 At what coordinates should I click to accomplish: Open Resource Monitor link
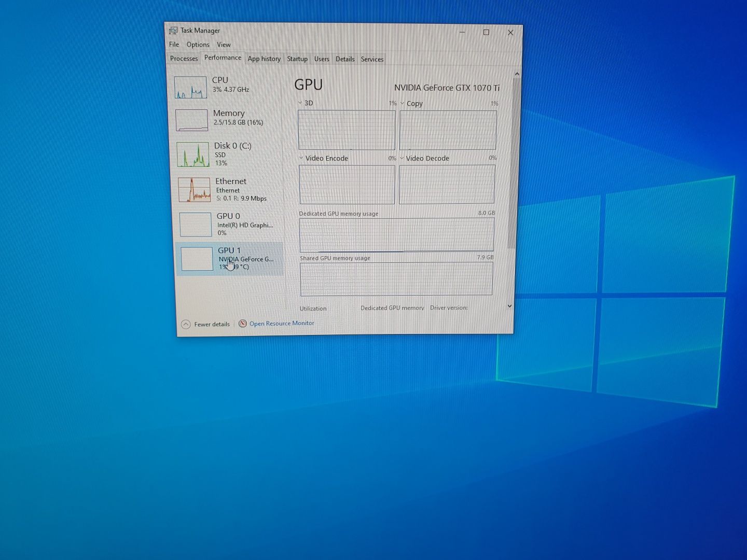pos(282,323)
